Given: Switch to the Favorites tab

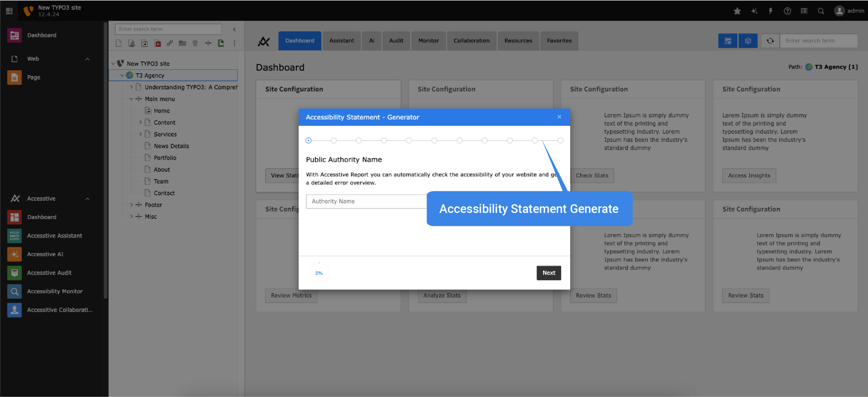Looking at the screenshot, I should pyautogui.click(x=559, y=41).
